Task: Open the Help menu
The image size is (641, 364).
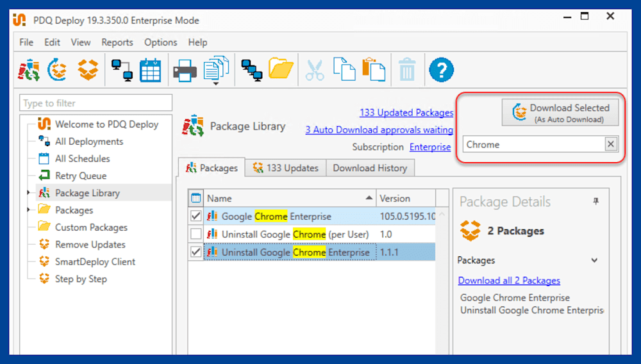Action: click(x=197, y=42)
